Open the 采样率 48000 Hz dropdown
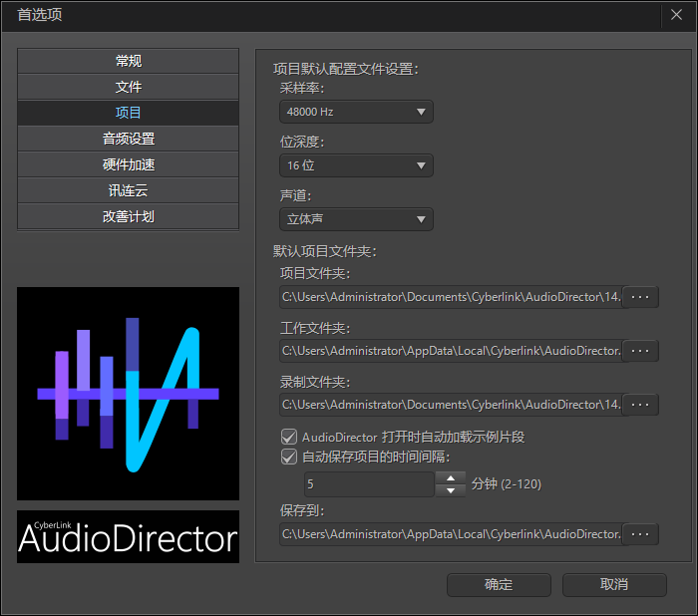 [356, 112]
